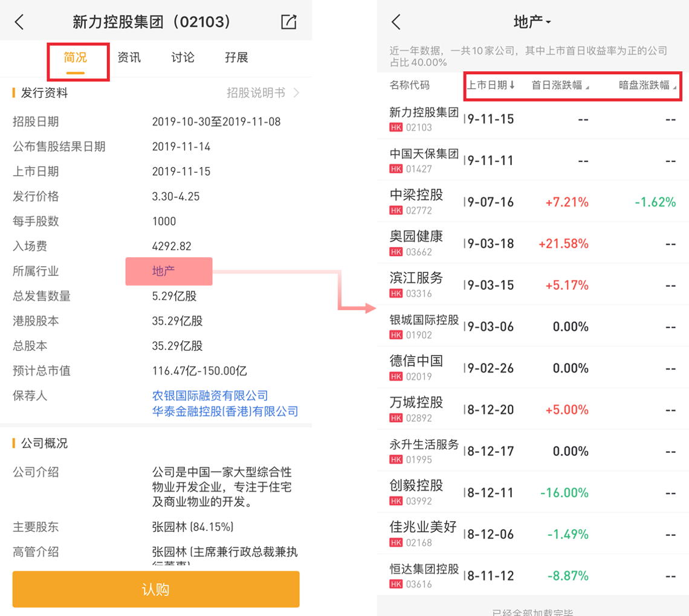Go back from 新力控股集团 detail page
This screenshot has width=689, height=616.
(x=19, y=22)
